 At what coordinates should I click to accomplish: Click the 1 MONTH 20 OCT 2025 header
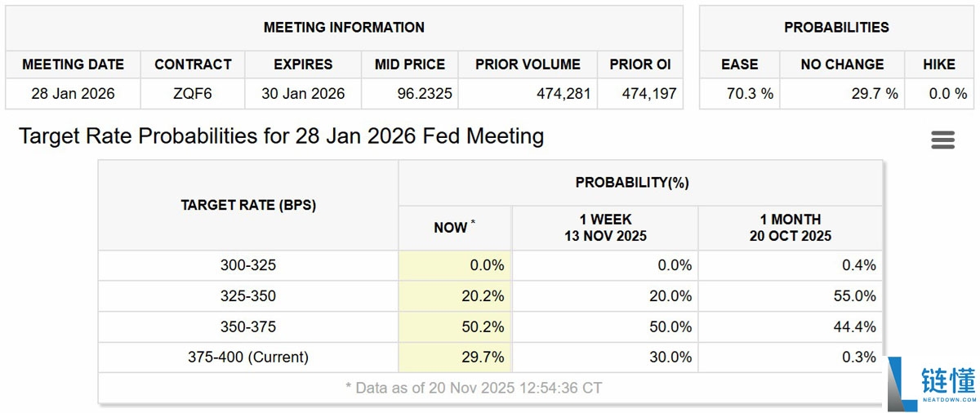790,228
